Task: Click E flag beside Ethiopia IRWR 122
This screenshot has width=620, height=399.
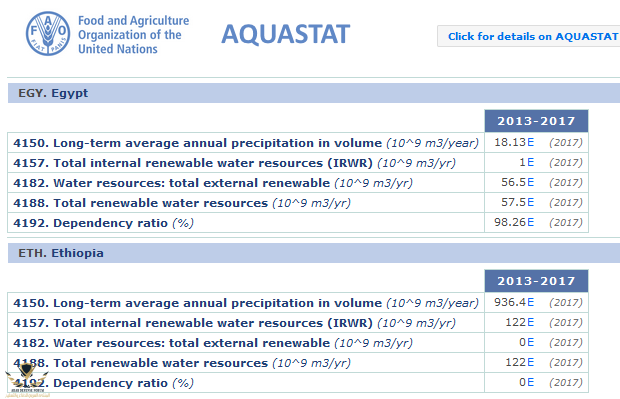Action: coord(530,322)
